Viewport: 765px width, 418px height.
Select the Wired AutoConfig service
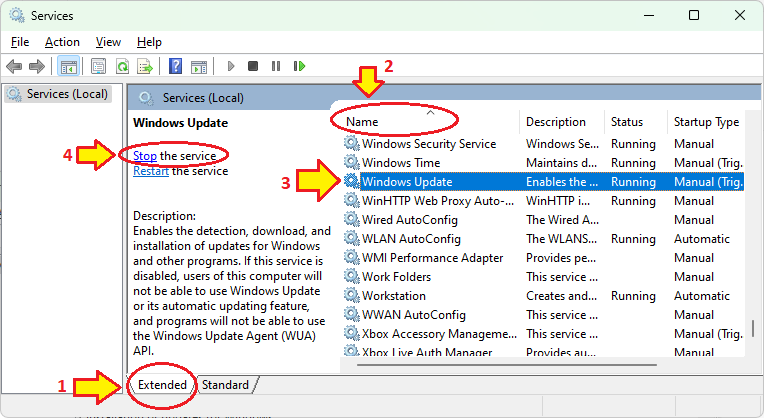point(410,220)
